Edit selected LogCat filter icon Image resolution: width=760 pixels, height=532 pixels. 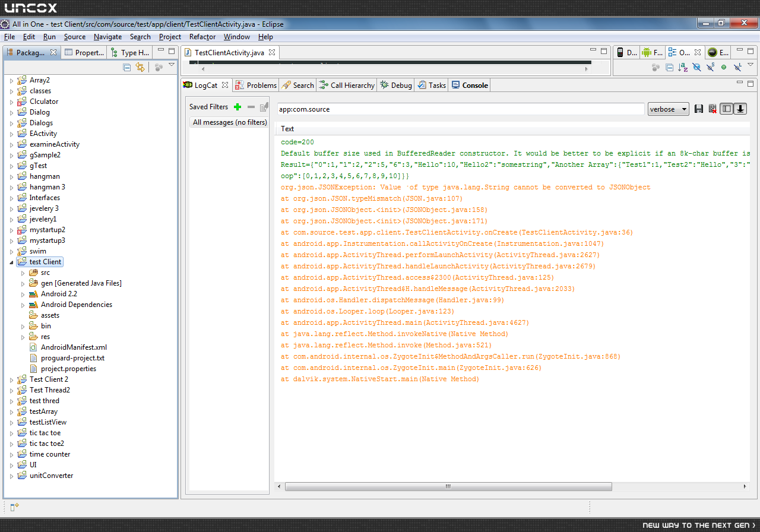264,107
